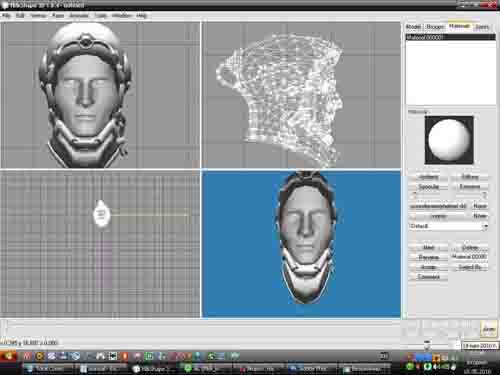Open the game controller icon in quick launch
500x375 pixels.
[100, 356]
